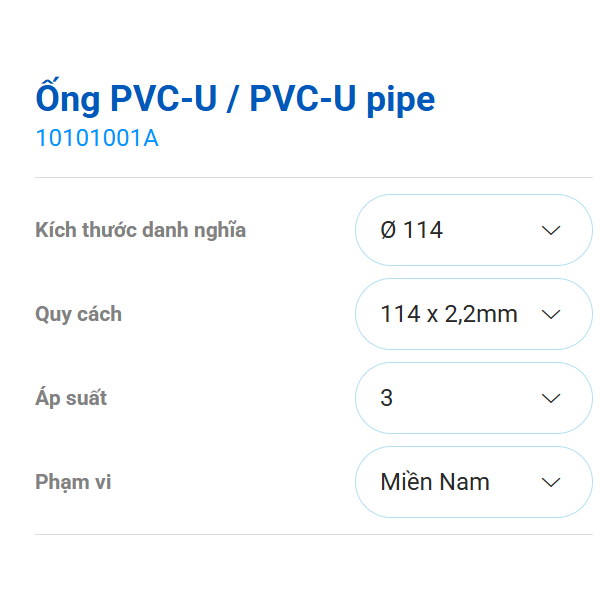
Task: Click the Phạm vi label
Action: click(73, 483)
